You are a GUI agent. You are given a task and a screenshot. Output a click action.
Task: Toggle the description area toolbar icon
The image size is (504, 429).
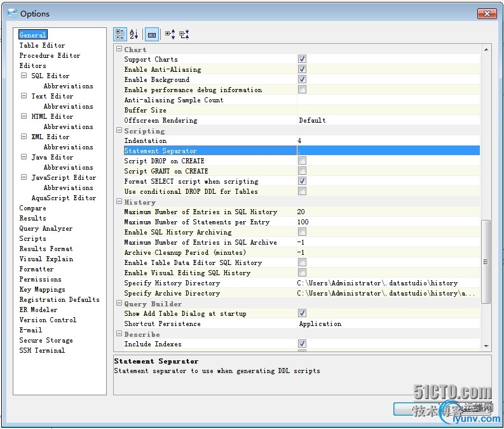click(152, 34)
